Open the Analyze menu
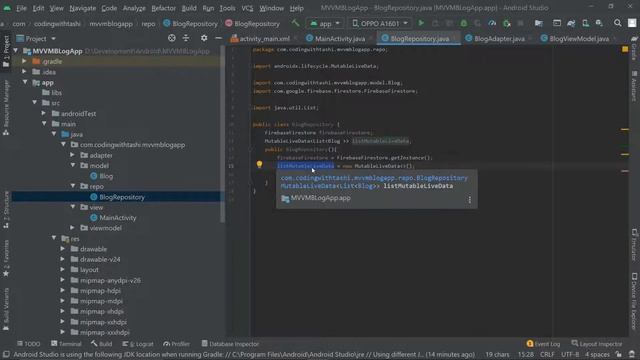Viewport: 640px width, 360px height. pyautogui.click(x=134, y=8)
